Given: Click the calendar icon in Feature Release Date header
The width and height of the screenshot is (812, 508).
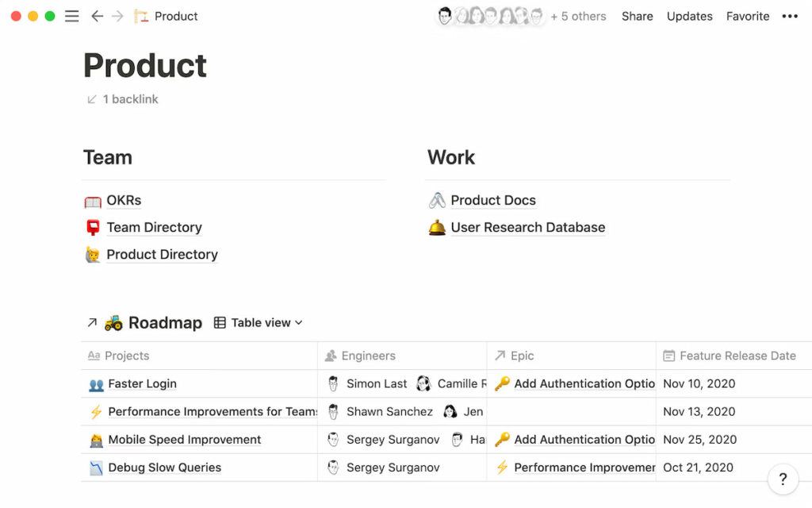Looking at the screenshot, I should pyautogui.click(x=668, y=356).
